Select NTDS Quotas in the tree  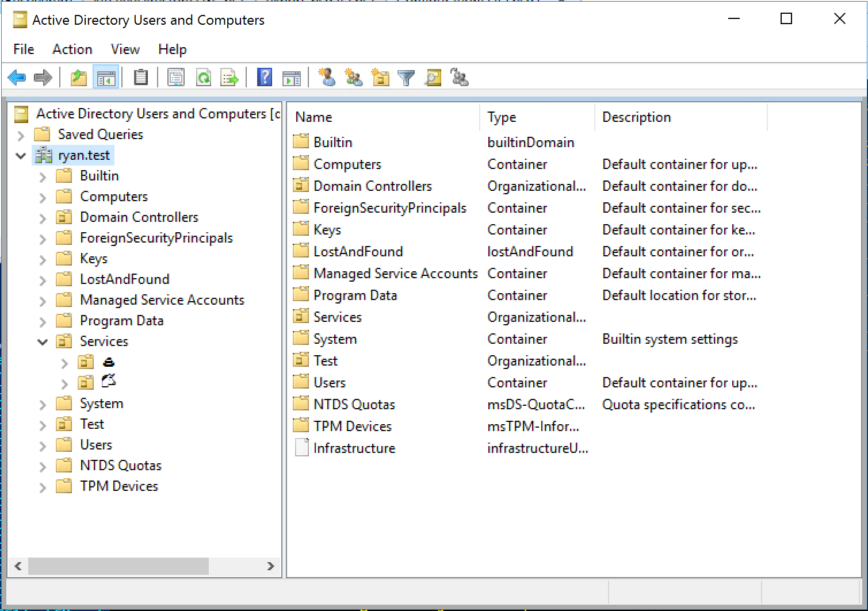(121, 466)
